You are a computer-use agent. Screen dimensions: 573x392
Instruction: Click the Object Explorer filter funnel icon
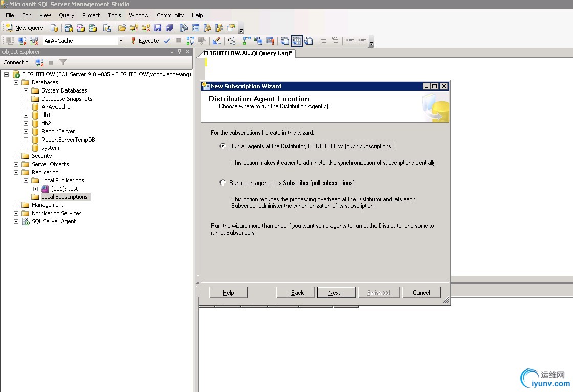pos(63,62)
